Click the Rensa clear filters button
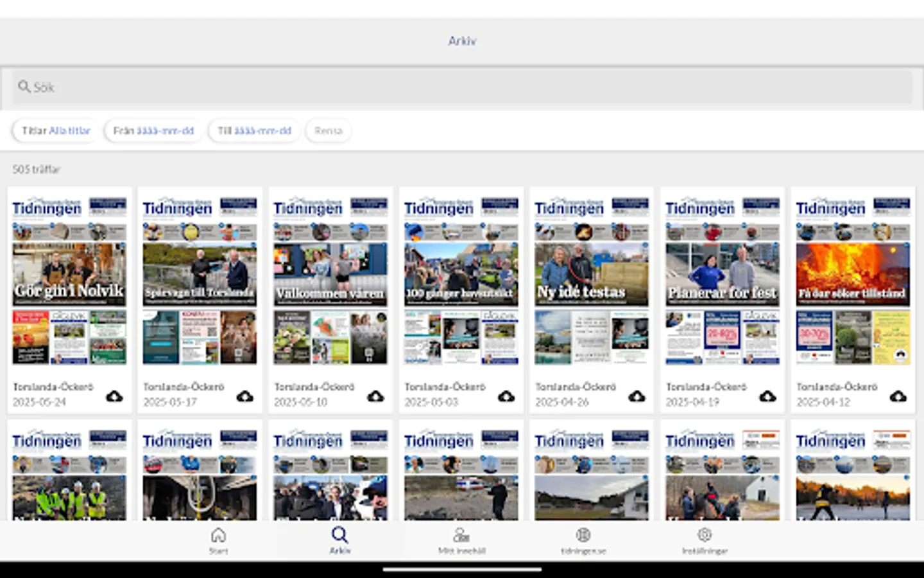The width and height of the screenshot is (924, 578). [x=329, y=130]
